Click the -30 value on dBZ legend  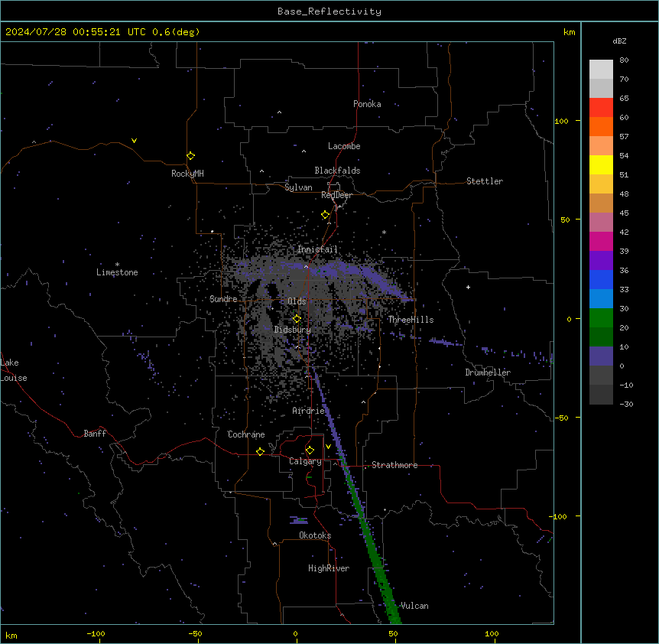626,404
